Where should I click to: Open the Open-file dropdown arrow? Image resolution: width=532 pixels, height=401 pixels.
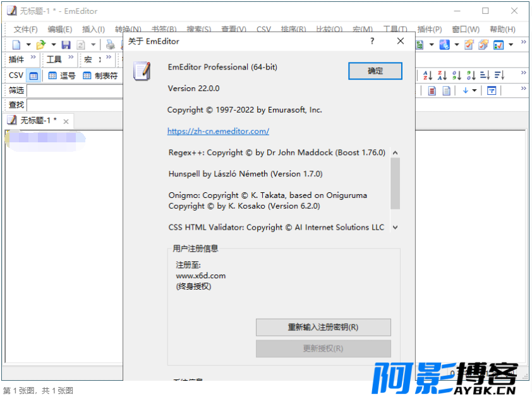[54, 45]
